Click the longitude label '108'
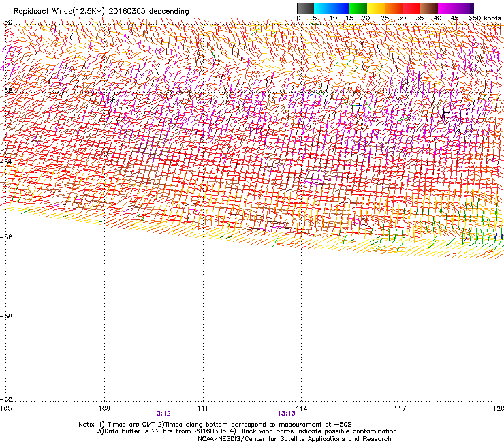504x443 pixels. coord(104,408)
